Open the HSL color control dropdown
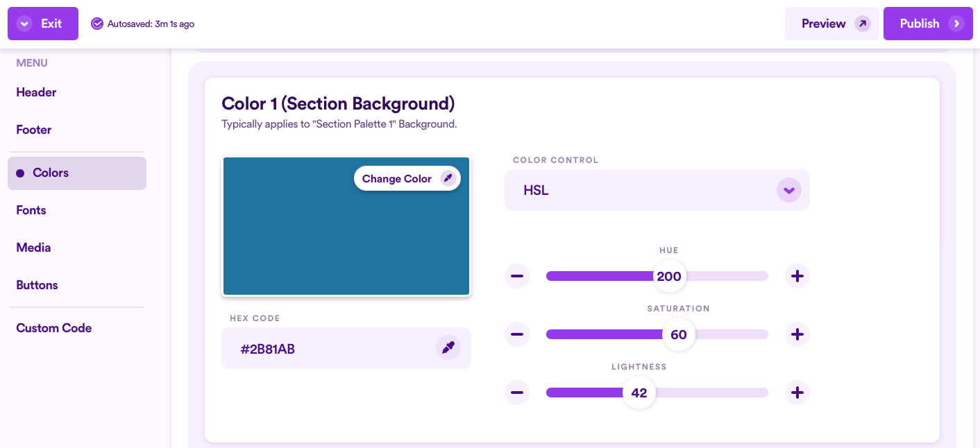 pyautogui.click(x=657, y=190)
